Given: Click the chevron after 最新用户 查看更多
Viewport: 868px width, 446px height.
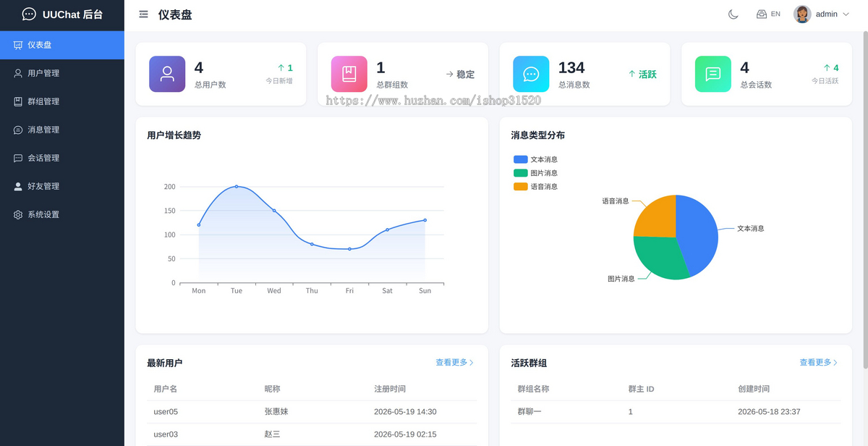Looking at the screenshot, I should click(472, 363).
